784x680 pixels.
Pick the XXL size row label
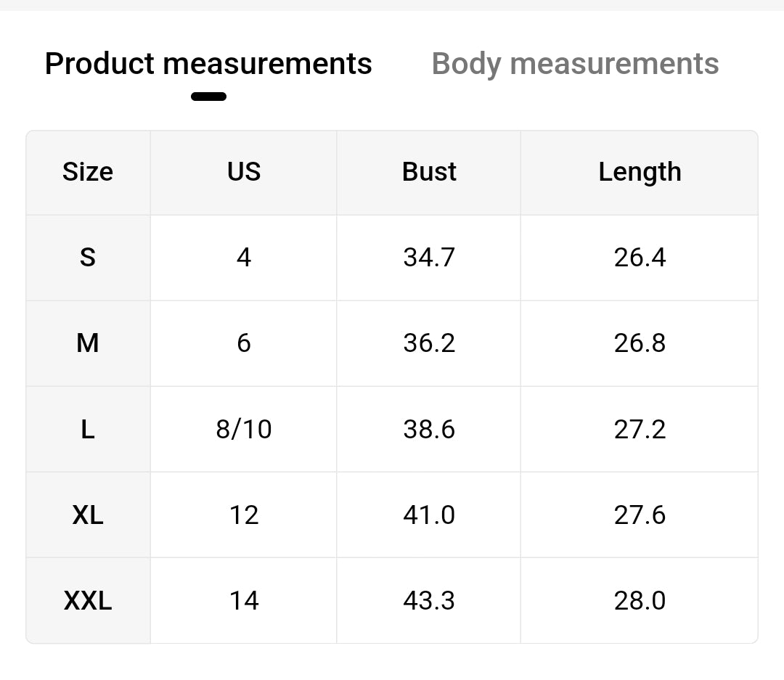click(88, 600)
